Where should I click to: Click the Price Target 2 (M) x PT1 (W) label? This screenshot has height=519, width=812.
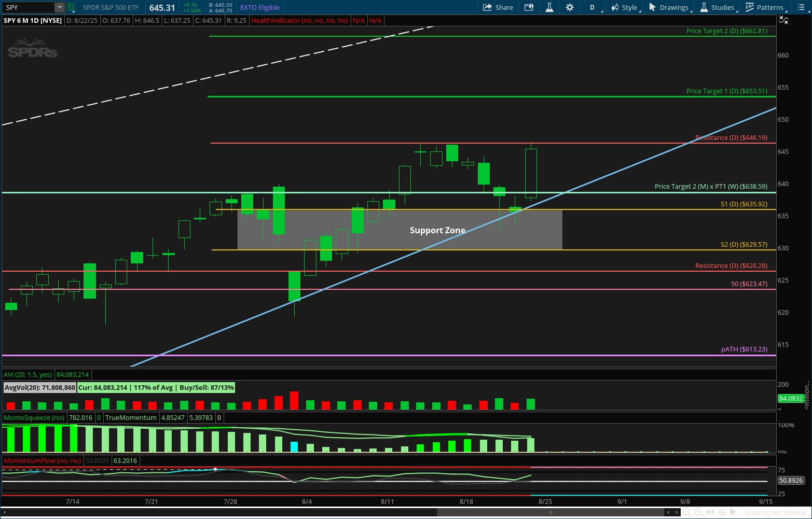click(711, 187)
